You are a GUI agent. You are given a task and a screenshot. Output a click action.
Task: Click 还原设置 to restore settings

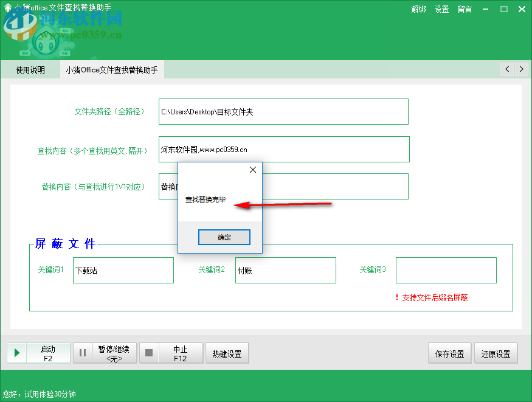point(496,353)
